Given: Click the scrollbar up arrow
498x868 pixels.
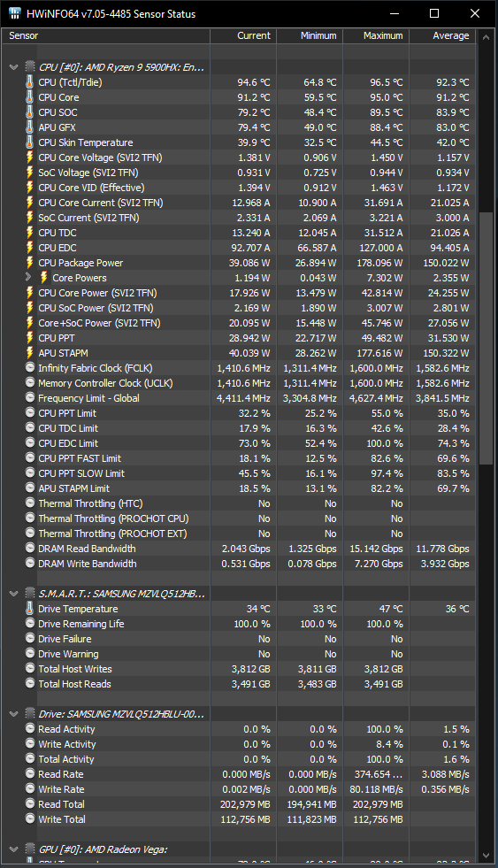Looking at the screenshot, I should 486,37.
